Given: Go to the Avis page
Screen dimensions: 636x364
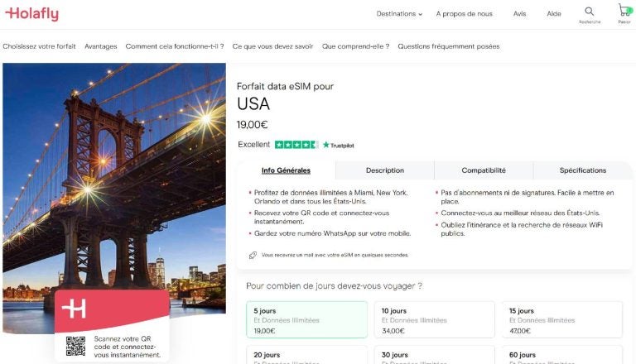Looking at the screenshot, I should pos(519,14).
